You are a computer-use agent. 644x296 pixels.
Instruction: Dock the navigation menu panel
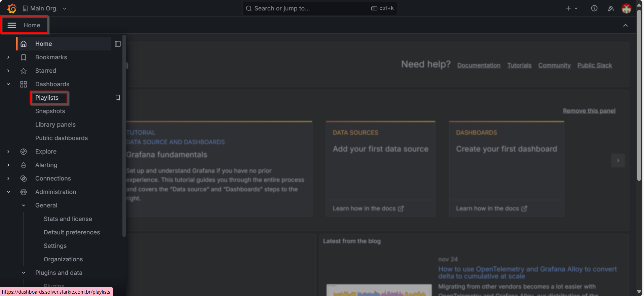(118, 44)
